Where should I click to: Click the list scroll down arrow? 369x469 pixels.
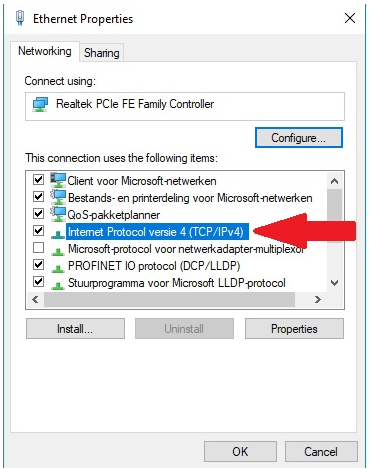point(334,283)
